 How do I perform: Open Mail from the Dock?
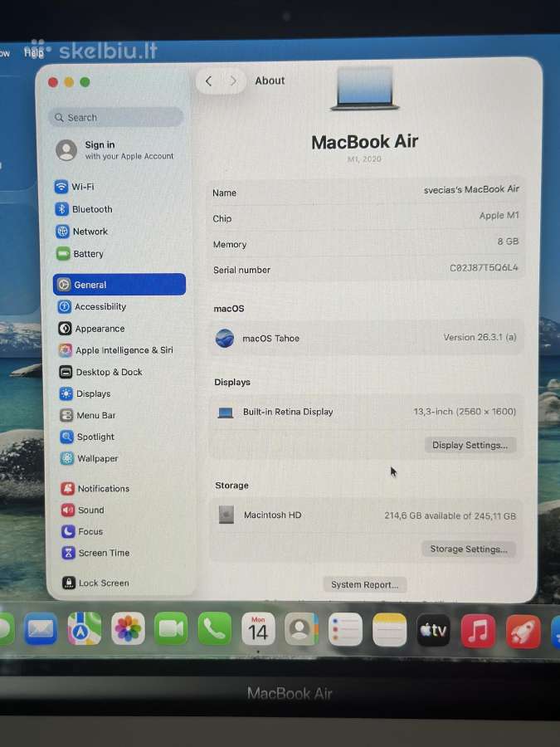click(41, 629)
